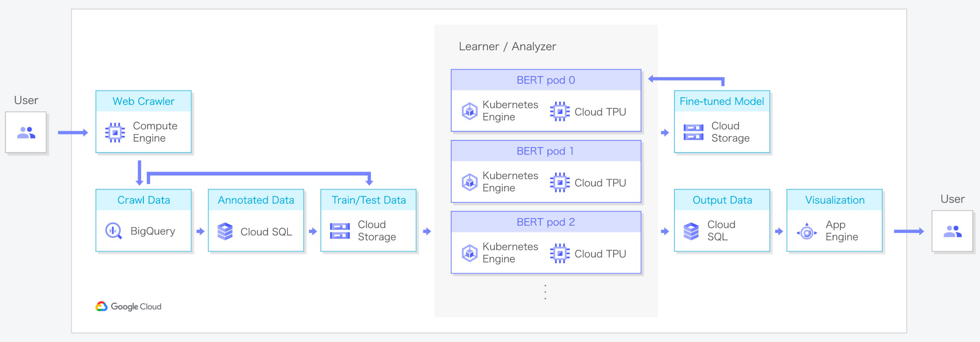980x342 pixels.
Task: Click the BigQuery magnifier icon
Action: pos(113,231)
